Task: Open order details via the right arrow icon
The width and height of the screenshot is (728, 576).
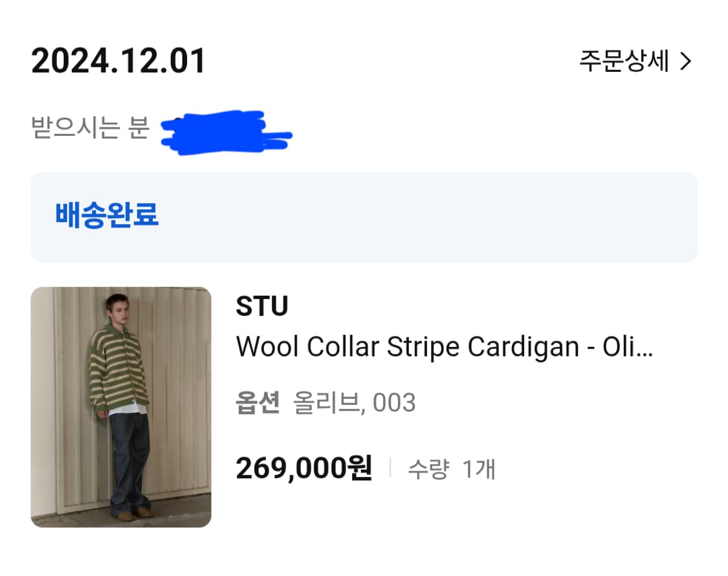Action: (687, 61)
